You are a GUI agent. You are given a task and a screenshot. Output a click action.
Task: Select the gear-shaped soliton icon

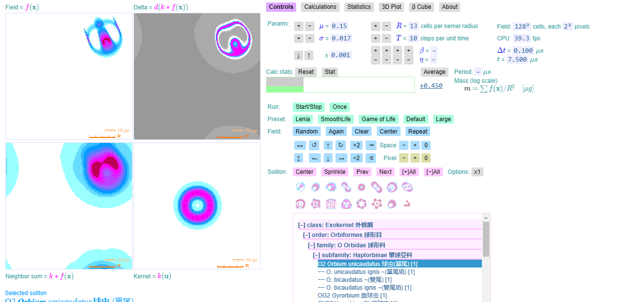click(x=377, y=203)
